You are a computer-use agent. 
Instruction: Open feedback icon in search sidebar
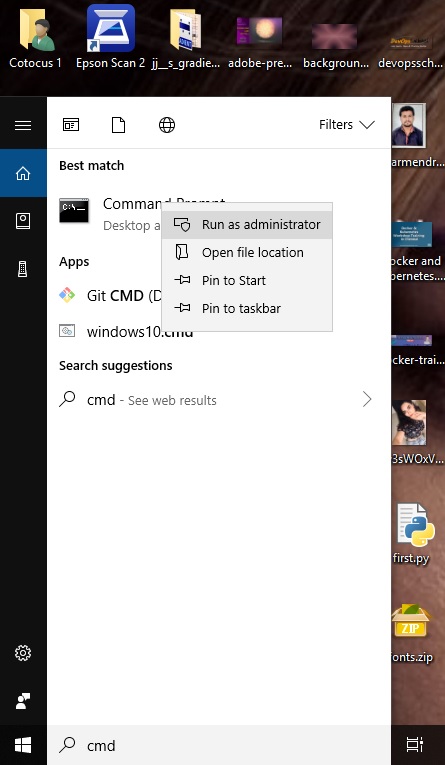(23, 701)
